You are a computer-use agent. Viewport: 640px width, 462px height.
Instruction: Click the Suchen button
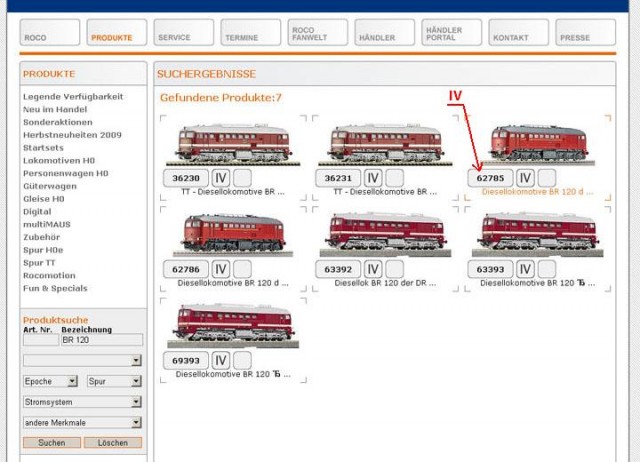click(52, 442)
